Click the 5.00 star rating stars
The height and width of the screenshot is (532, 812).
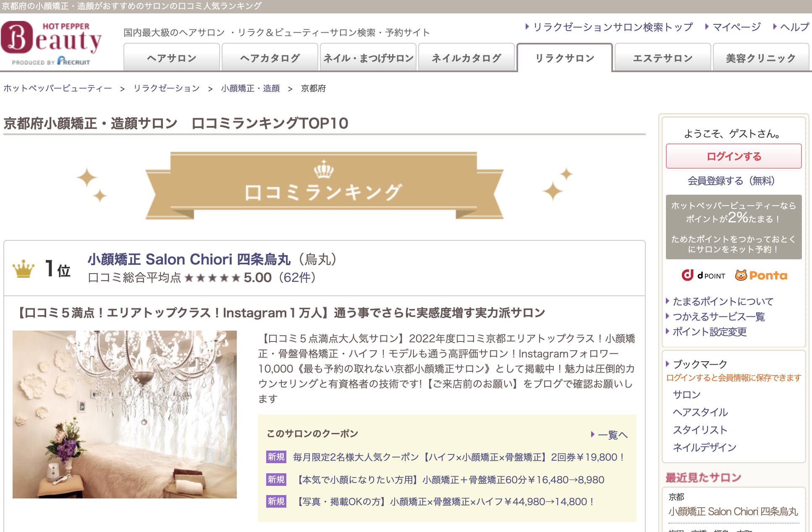212,278
